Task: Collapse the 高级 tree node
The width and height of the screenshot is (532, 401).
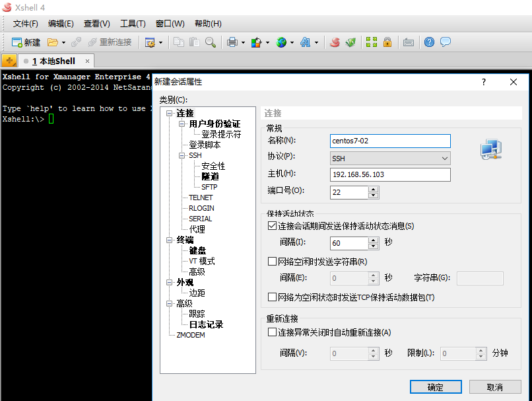Action: pyautogui.click(x=169, y=303)
